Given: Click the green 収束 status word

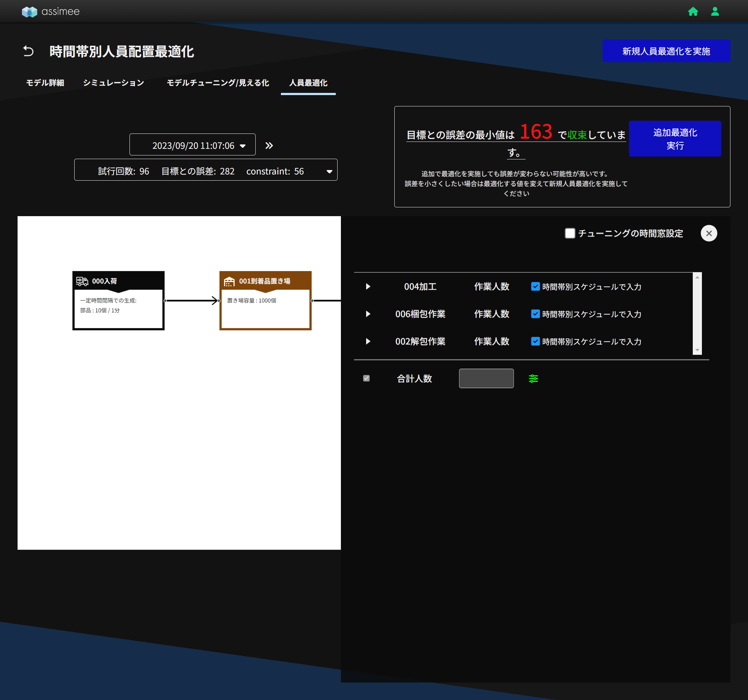Looking at the screenshot, I should coord(576,135).
